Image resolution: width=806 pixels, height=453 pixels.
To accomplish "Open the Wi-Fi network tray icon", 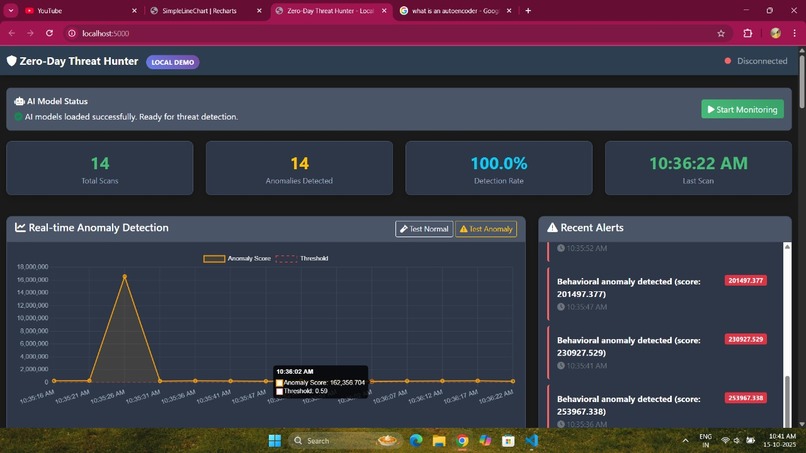I will click(x=725, y=441).
